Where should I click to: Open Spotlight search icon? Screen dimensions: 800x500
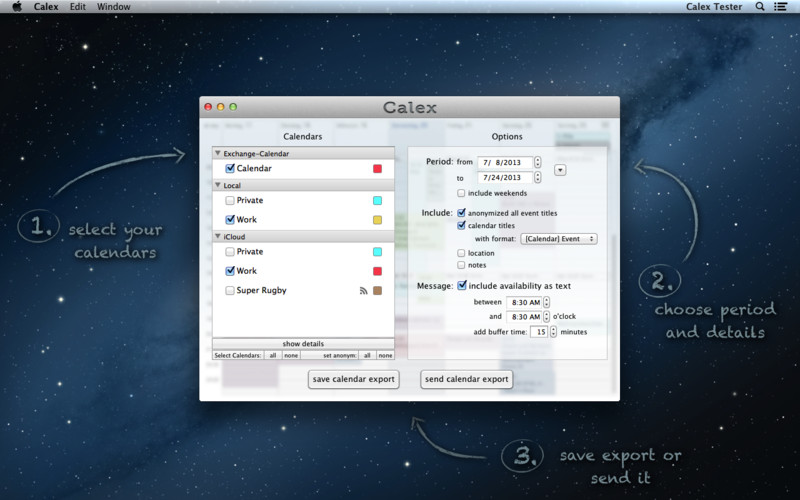760,7
